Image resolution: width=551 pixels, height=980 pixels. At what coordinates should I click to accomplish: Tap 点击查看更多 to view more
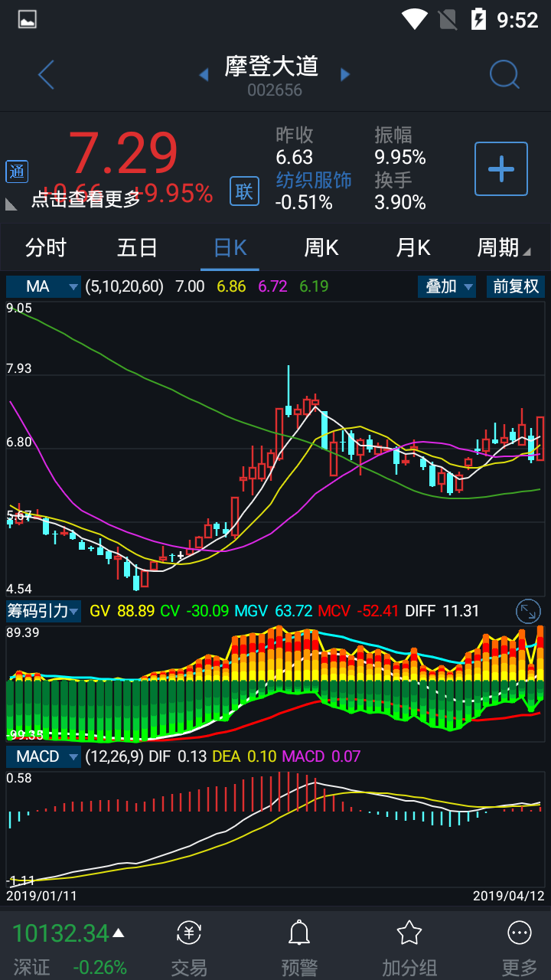86,199
